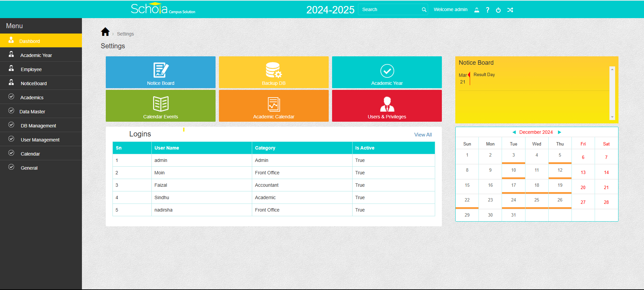Click Notice Board scrollbar down arrow
Viewport: 644px width, 290px height.
tap(612, 117)
